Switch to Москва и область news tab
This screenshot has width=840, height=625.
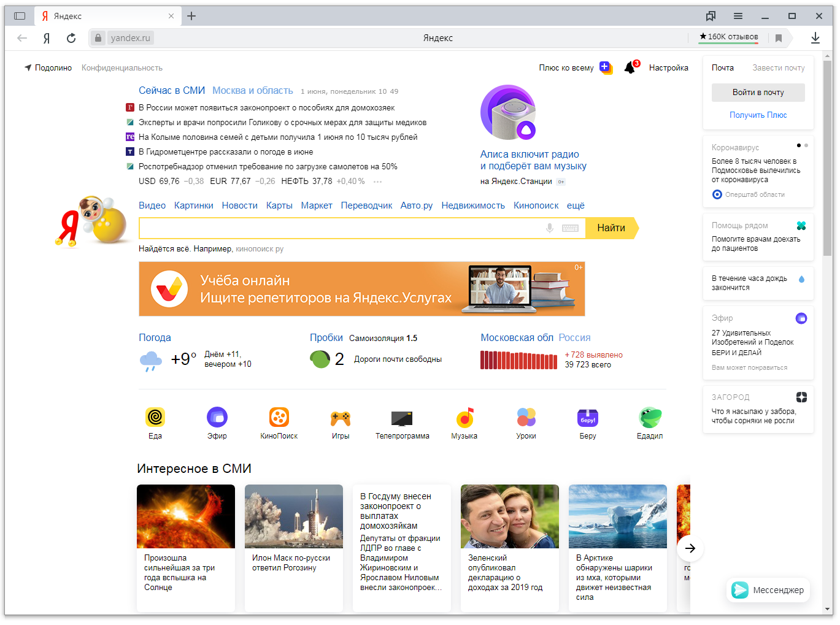click(x=252, y=91)
